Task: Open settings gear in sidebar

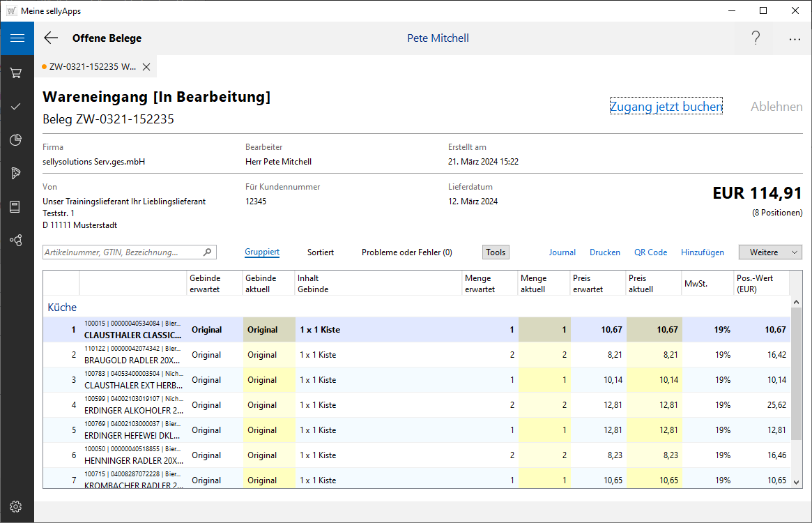Action: tap(16, 506)
